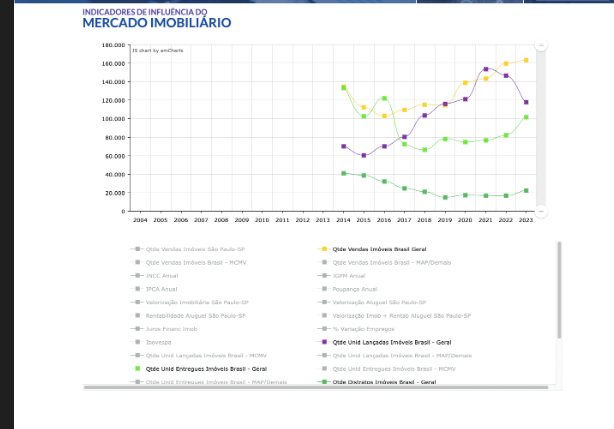614x429 pixels.
Task: Select the yellow 2023 data point
Action: (x=526, y=60)
